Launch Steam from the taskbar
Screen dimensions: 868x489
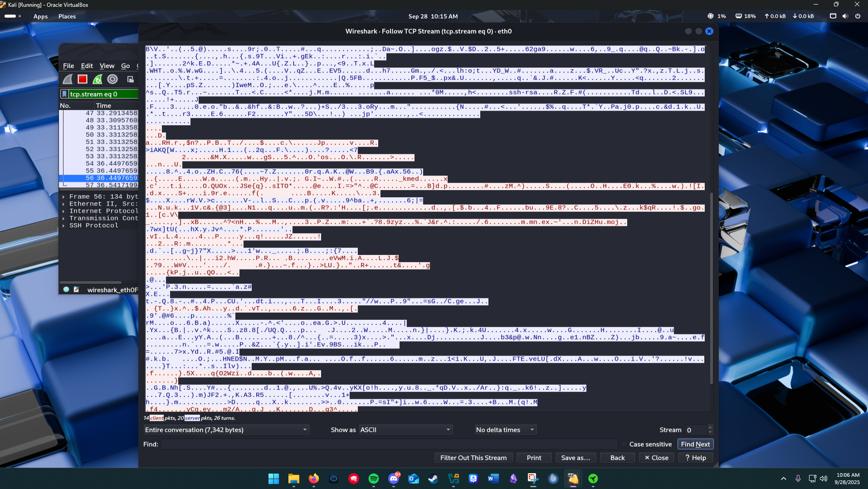tap(434, 479)
